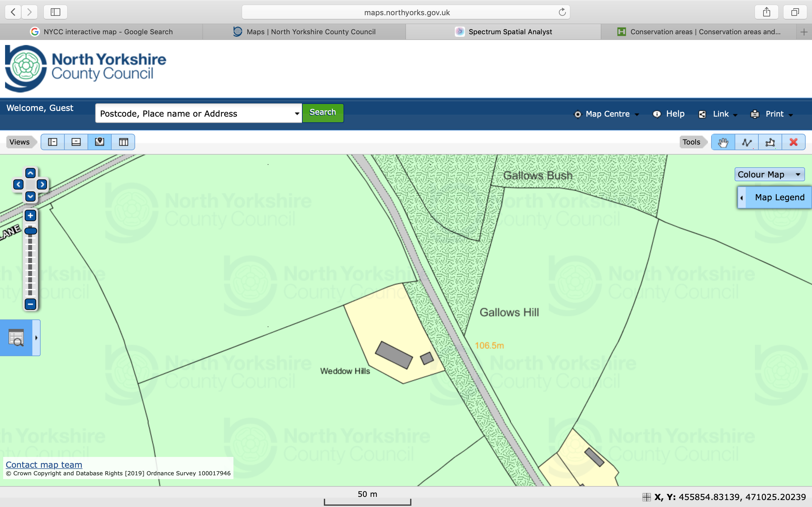812x507 pixels.
Task: Click the zoom level slider handle
Action: click(30, 231)
